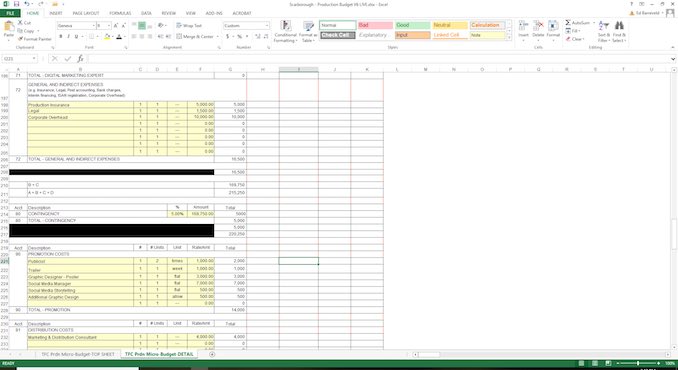
Task: Open the Sort & Filter tool
Action: point(603,31)
